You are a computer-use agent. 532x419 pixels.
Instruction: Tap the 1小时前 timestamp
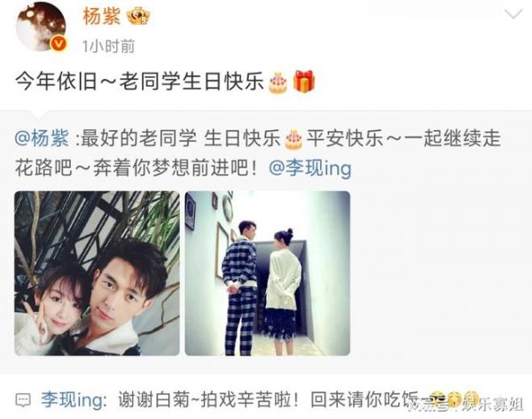108,46
